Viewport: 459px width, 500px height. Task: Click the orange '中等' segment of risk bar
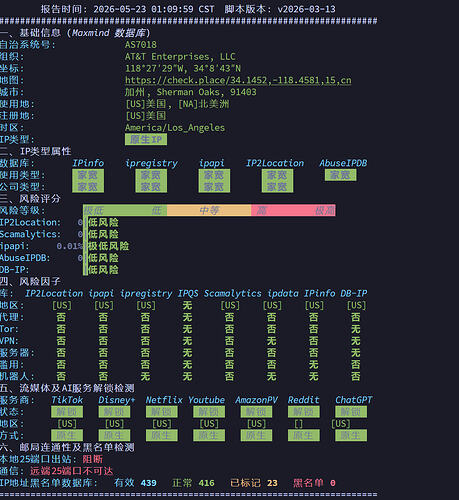click(x=209, y=210)
